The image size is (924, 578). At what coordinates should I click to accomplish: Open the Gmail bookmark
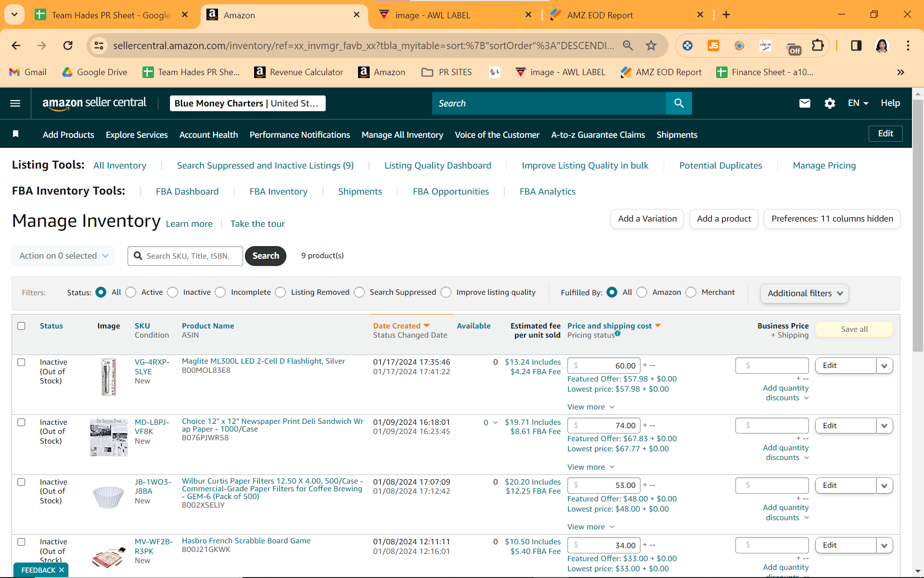tap(28, 72)
